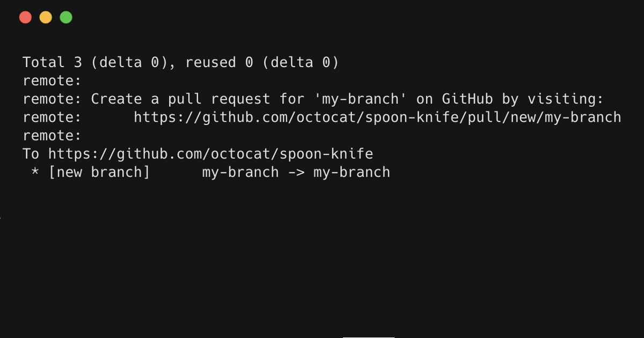
Task: Click the '[new branch]' label
Action: coord(99,172)
